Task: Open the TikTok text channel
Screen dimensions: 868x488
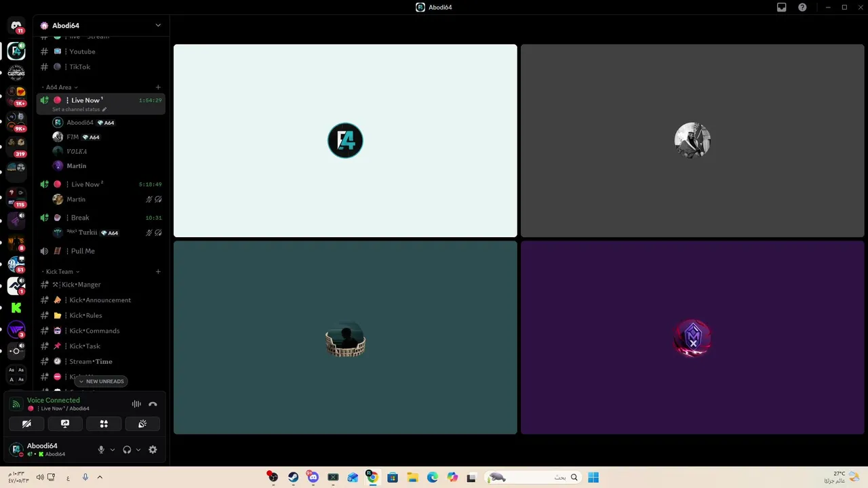Action: pos(100,66)
